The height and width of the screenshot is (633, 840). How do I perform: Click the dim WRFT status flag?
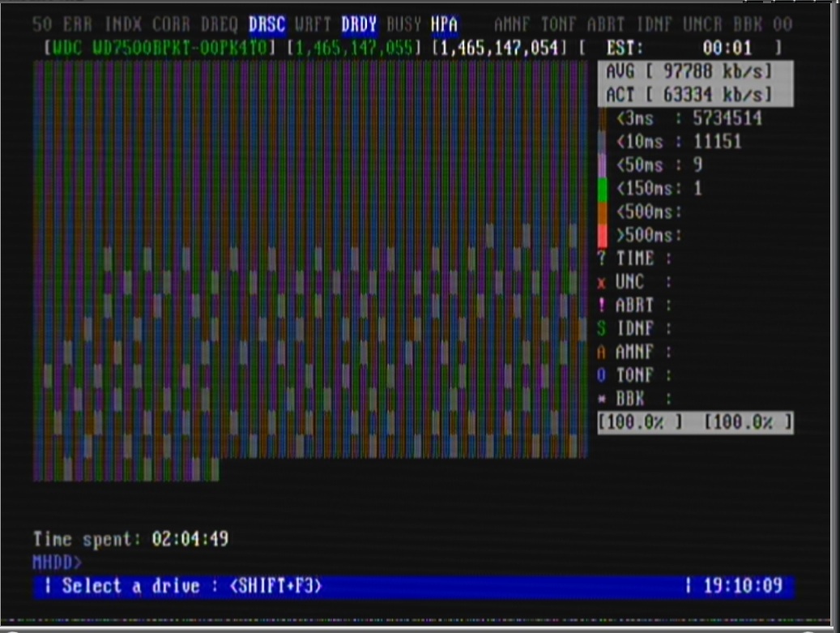(x=313, y=24)
